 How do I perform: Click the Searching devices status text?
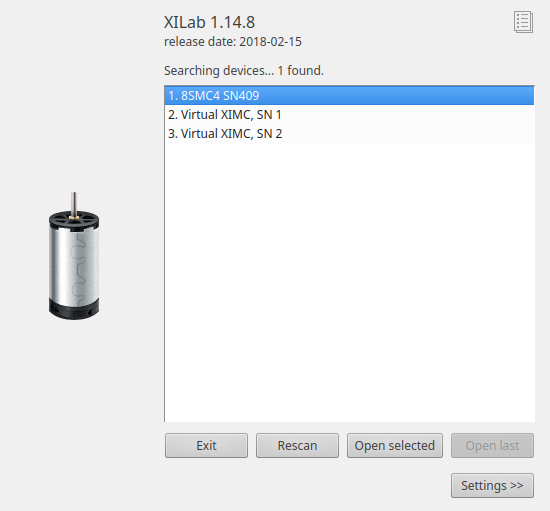pyautogui.click(x=219, y=70)
